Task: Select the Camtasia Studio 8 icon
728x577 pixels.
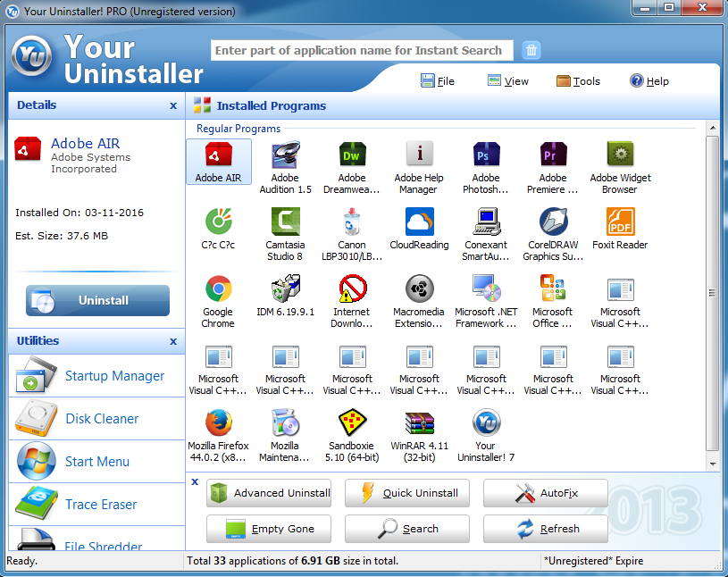Action: coord(285,222)
